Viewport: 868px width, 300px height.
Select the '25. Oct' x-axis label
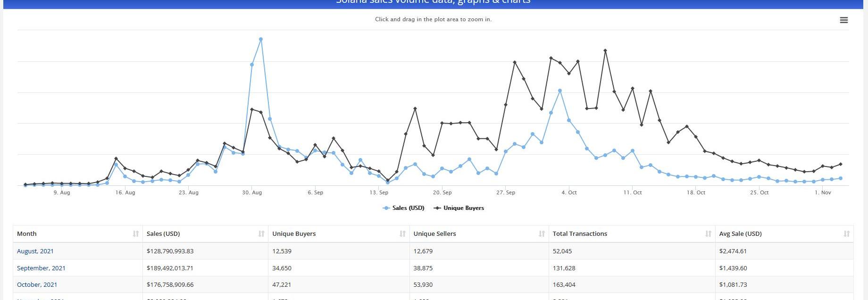click(x=759, y=192)
